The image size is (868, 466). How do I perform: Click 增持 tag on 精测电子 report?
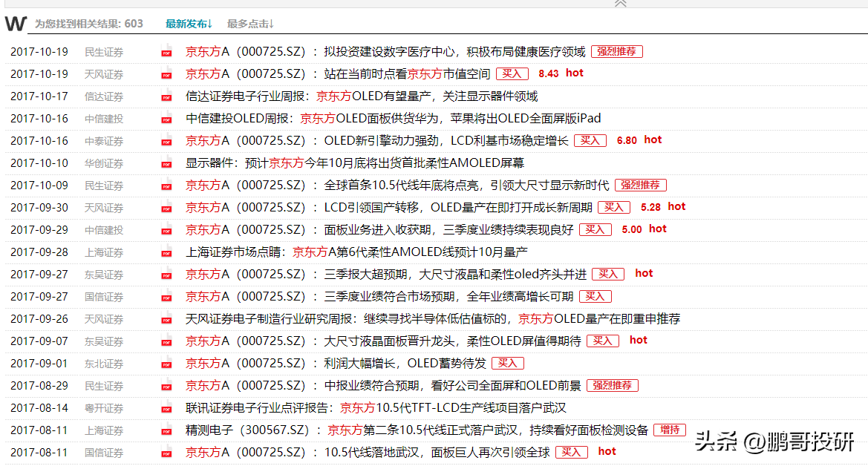coord(670,430)
